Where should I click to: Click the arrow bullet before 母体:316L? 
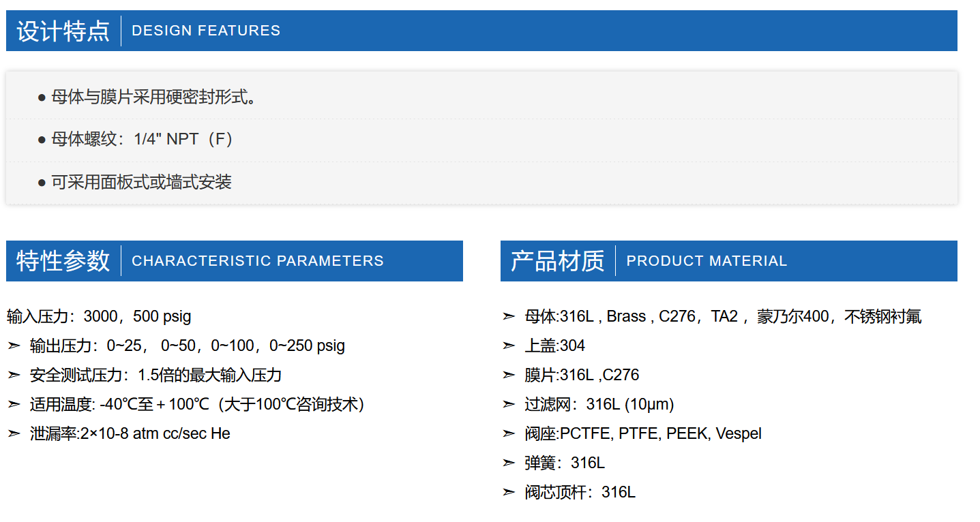click(508, 316)
